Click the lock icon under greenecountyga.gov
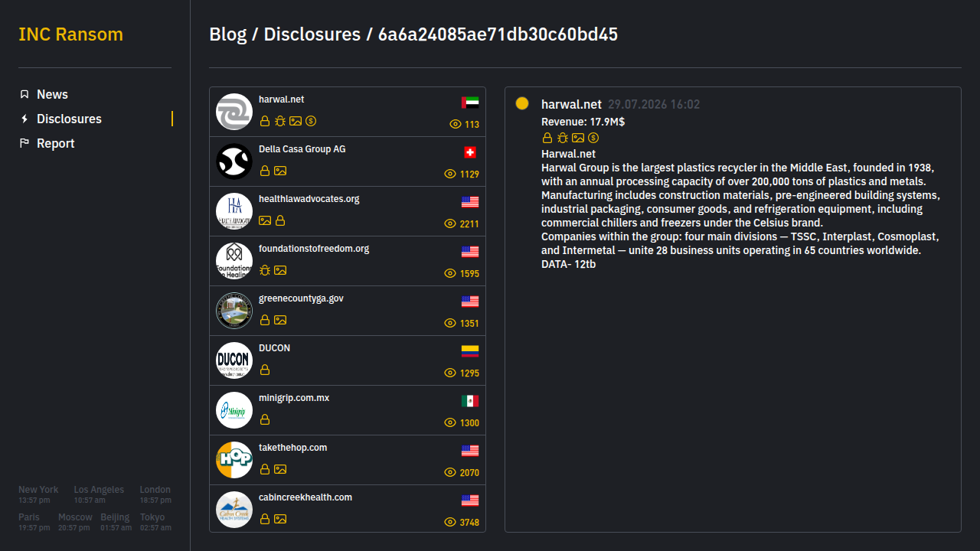This screenshot has height=551, width=980. coord(265,320)
